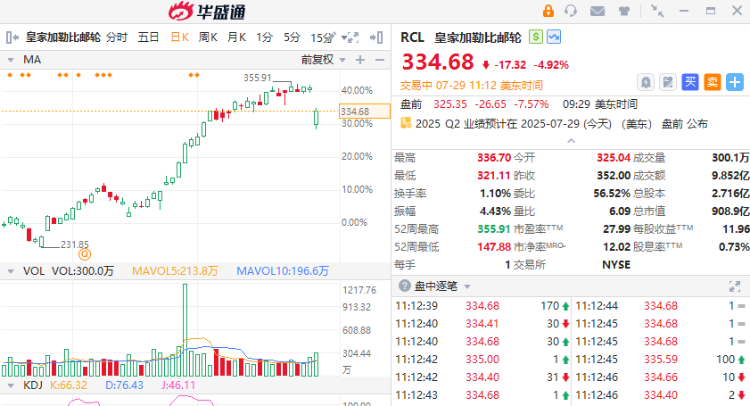Zoom in chart with plus icon
750x406 pixels.
(x=360, y=60)
